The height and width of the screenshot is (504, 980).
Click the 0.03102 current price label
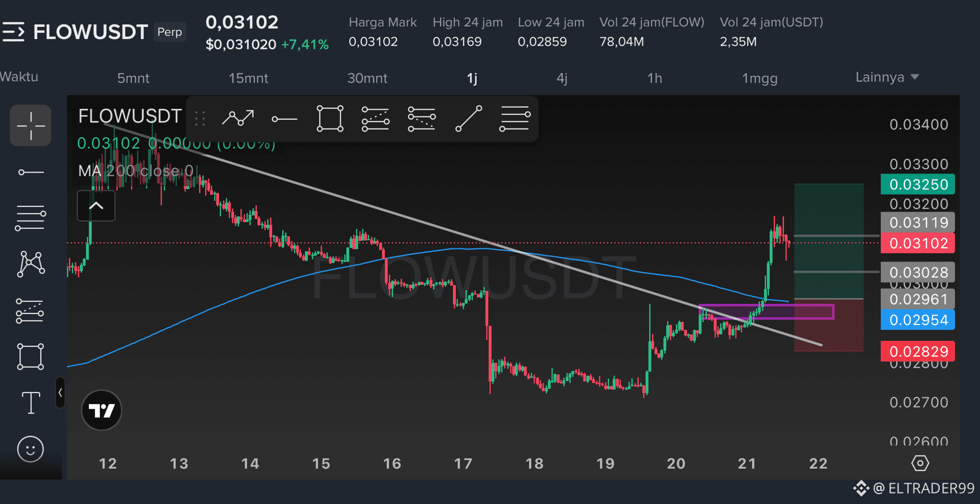coord(918,243)
